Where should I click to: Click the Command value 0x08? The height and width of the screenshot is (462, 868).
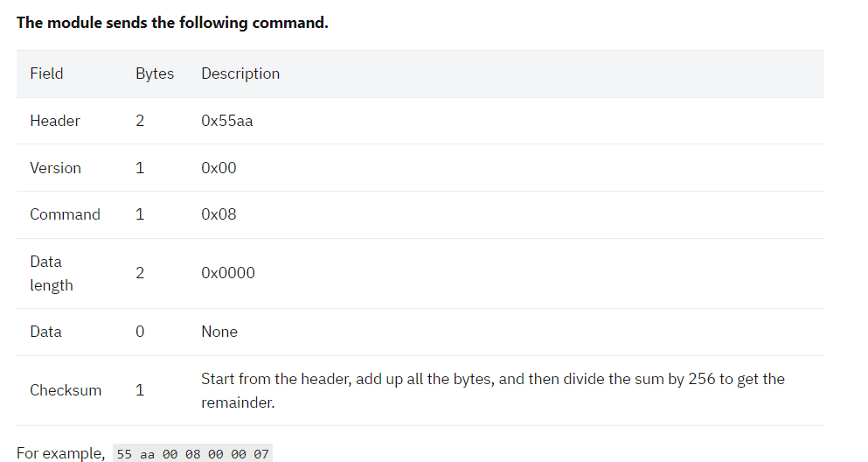219,214
